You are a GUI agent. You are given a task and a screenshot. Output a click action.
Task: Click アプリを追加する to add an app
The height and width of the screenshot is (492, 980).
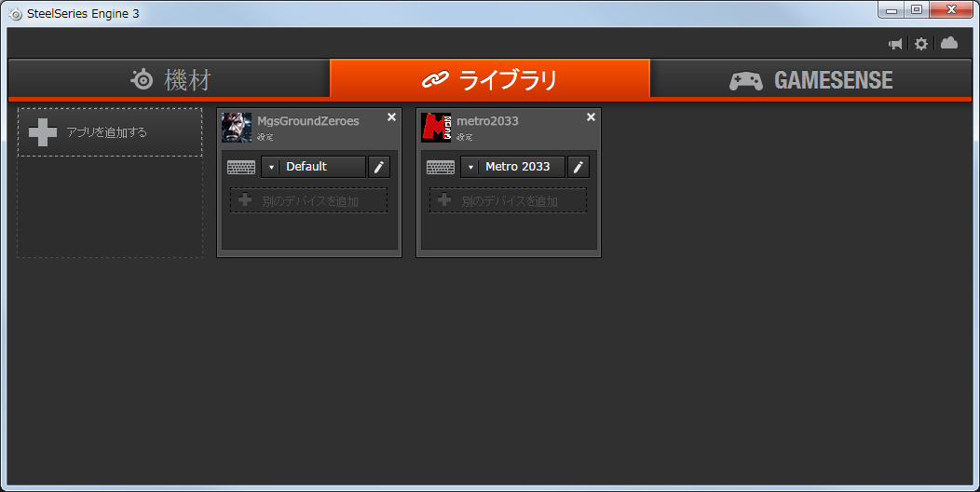pyautogui.click(x=110, y=132)
